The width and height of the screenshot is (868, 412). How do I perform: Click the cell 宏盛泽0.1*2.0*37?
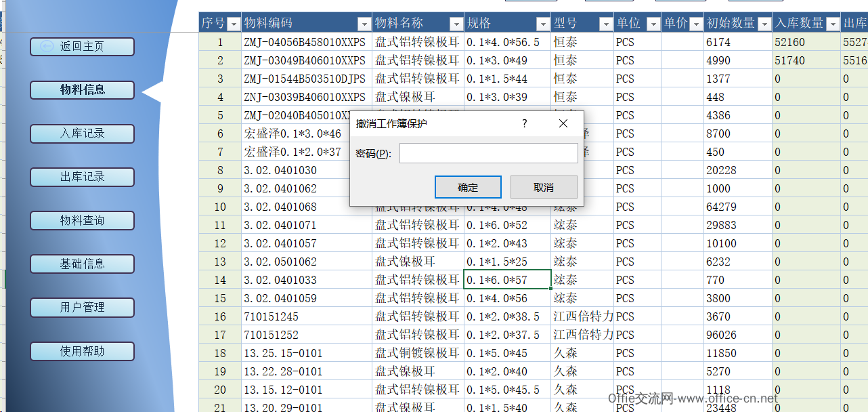[x=295, y=152]
